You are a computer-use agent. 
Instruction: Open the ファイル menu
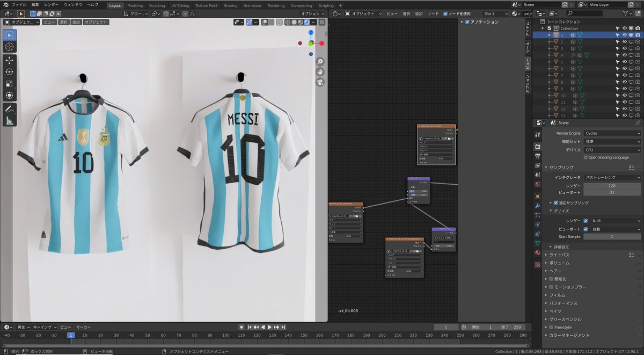(19, 4)
